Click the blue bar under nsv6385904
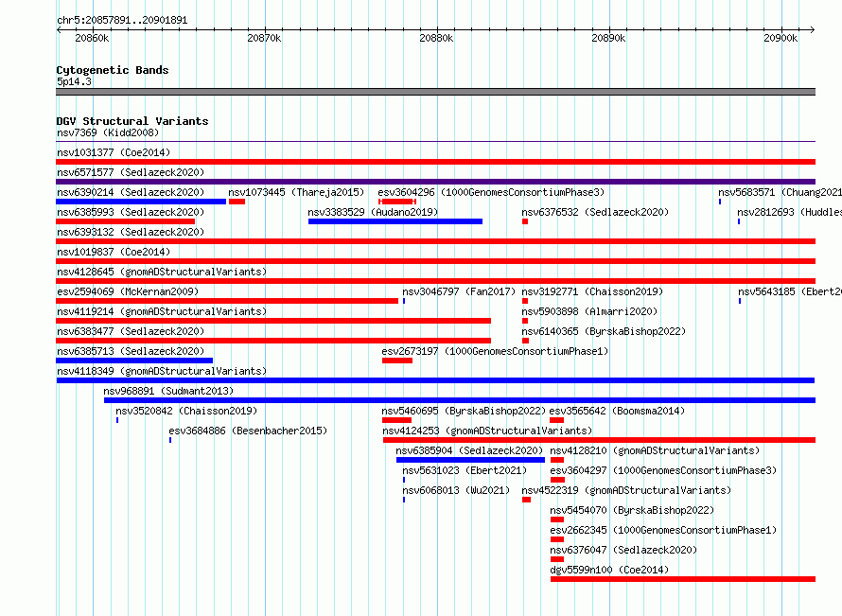Viewport: 842px width, 616px height. (x=470, y=460)
